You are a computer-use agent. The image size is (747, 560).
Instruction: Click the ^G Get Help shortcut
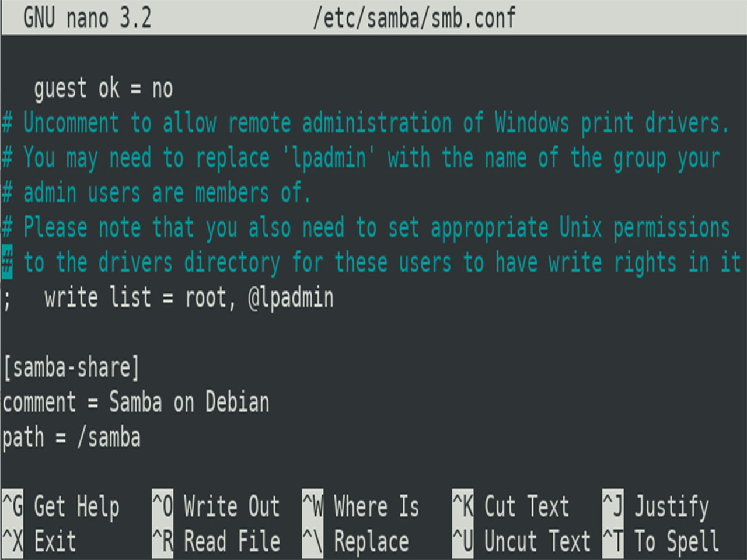pos(61,506)
